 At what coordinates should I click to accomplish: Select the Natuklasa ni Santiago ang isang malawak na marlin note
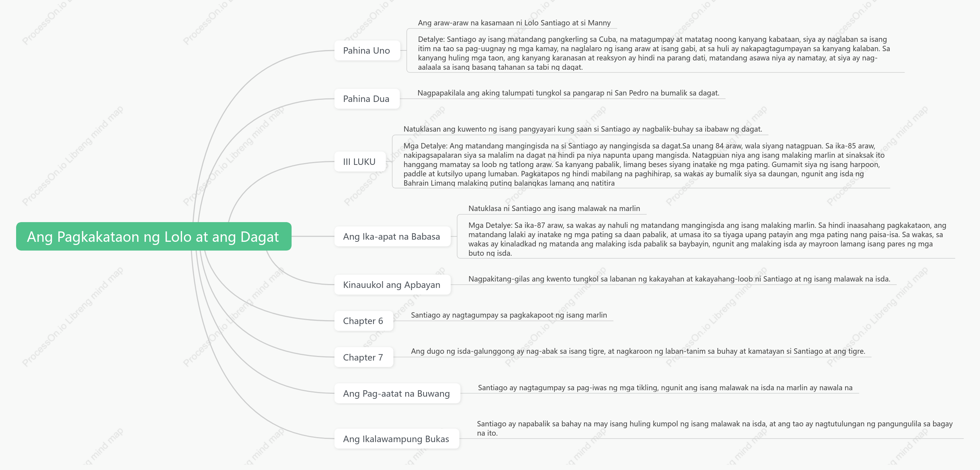point(554,209)
